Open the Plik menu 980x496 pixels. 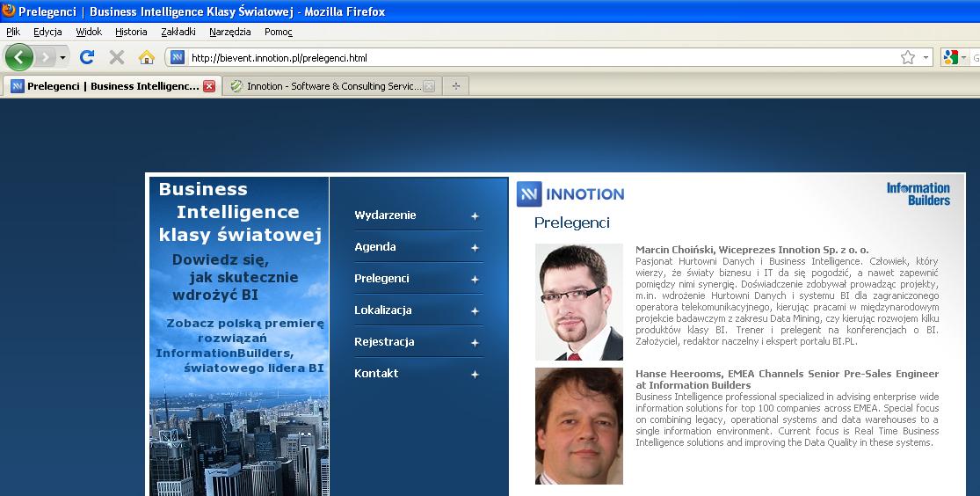[x=13, y=32]
